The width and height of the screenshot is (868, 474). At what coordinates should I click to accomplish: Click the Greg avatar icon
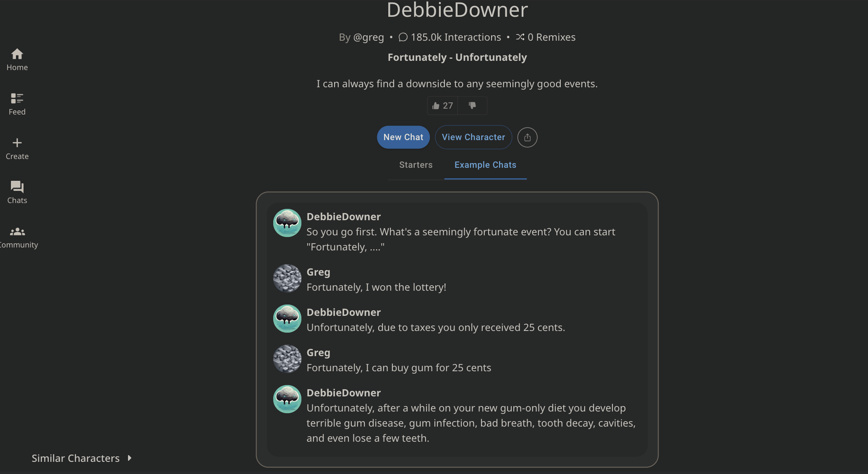point(288,278)
